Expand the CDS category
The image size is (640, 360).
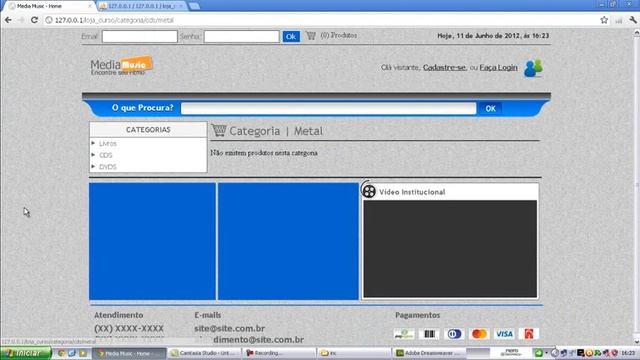(105, 155)
